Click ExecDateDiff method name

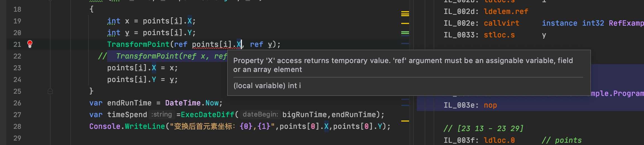(x=208, y=115)
